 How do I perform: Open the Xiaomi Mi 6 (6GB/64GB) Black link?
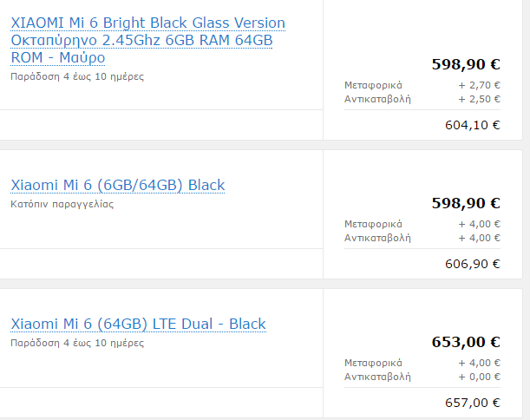117,185
